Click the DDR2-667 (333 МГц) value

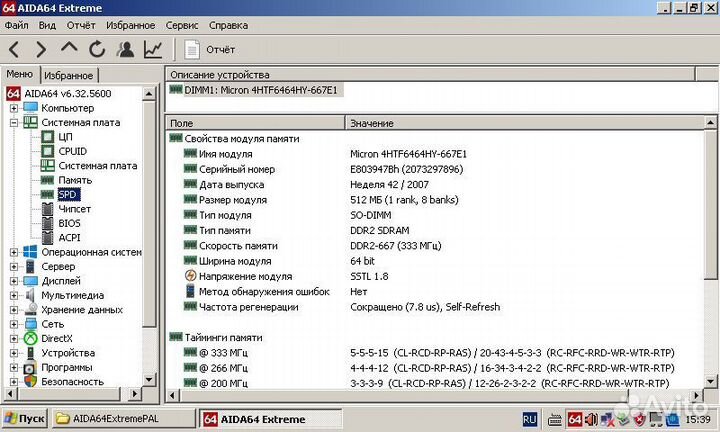point(395,246)
